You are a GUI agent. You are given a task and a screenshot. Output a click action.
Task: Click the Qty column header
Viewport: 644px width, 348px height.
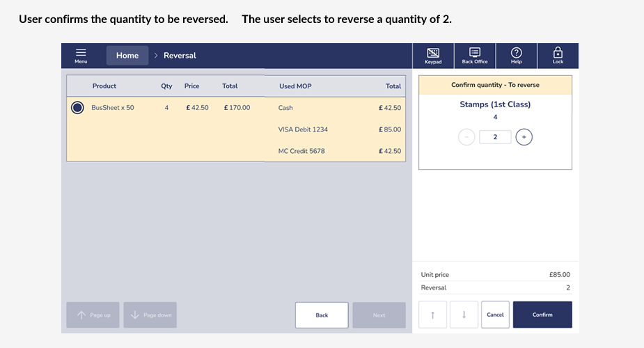click(x=166, y=86)
